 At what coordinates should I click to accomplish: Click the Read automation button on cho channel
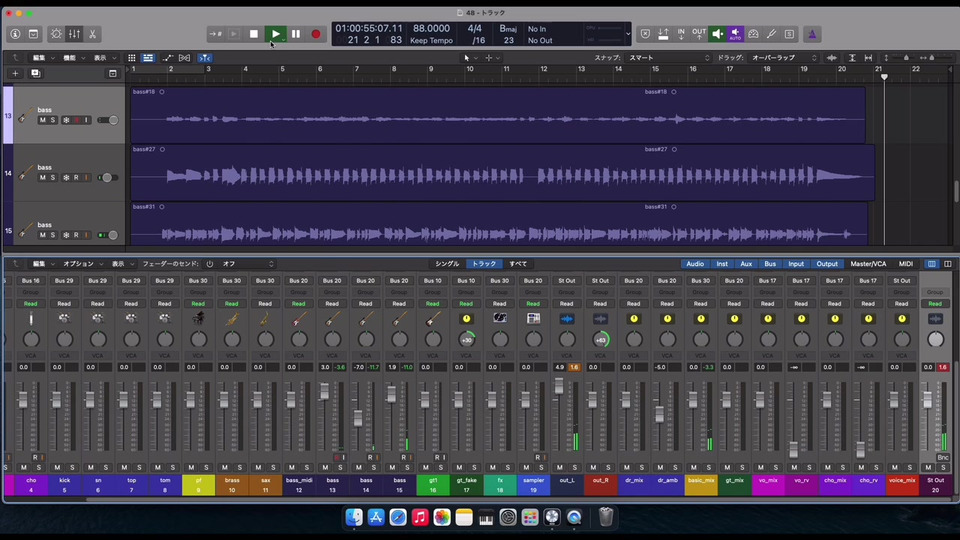pyautogui.click(x=31, y=303)
